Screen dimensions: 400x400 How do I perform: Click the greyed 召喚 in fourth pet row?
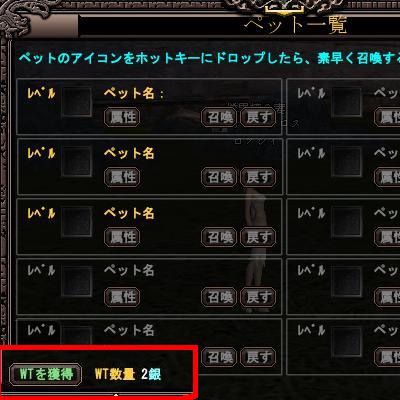tap(219, 297)
